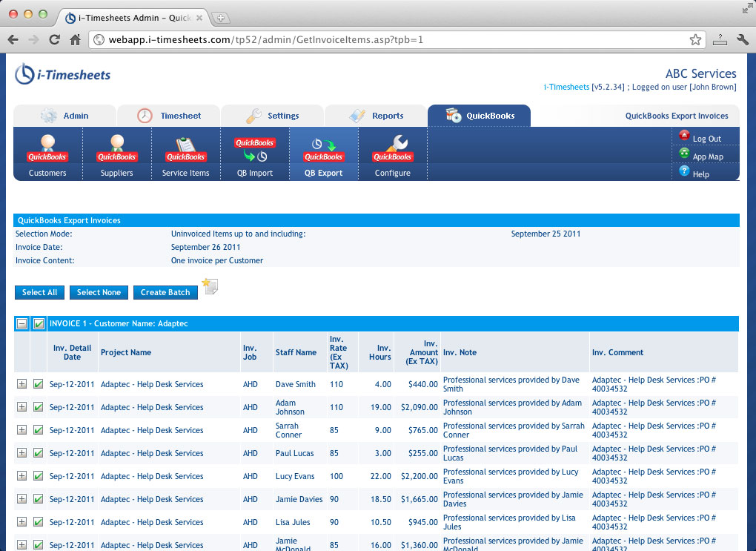Bookmark this page with the star
This screenshot has height=551, width=756.
click(695, 39)
